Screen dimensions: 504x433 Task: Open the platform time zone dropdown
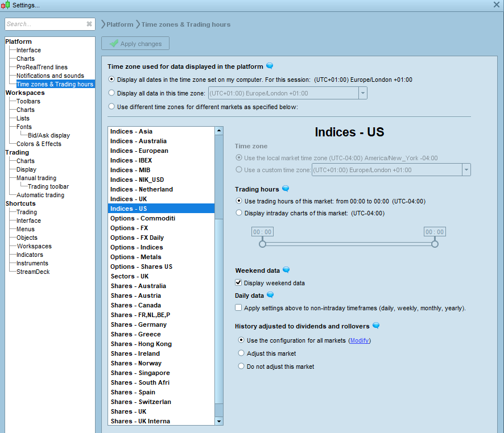(x=363, y=93)
